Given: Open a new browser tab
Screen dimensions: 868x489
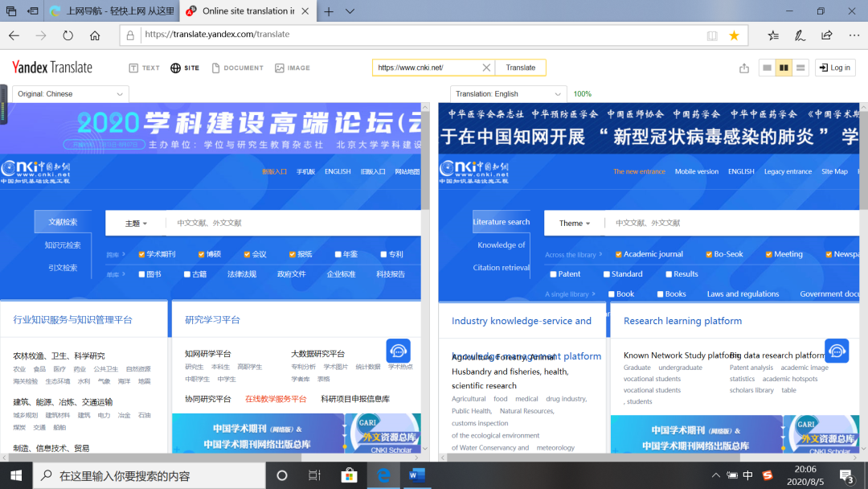Looking at the screenshot, I should pyautogui.click(x=329, y=11).
